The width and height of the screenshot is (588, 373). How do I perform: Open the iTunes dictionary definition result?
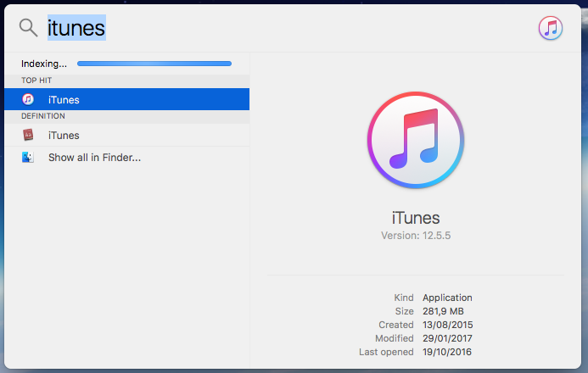126,135
